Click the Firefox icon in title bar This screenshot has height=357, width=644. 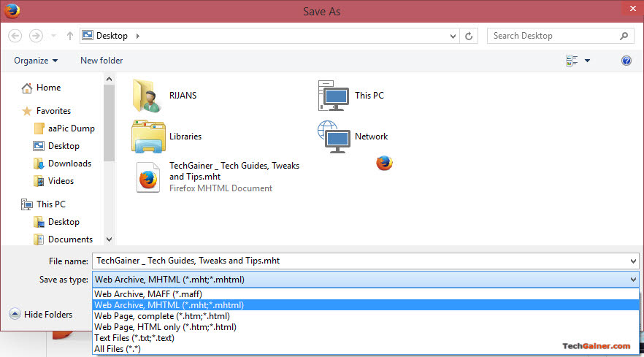pyautogui.click(x=12, y=11)
